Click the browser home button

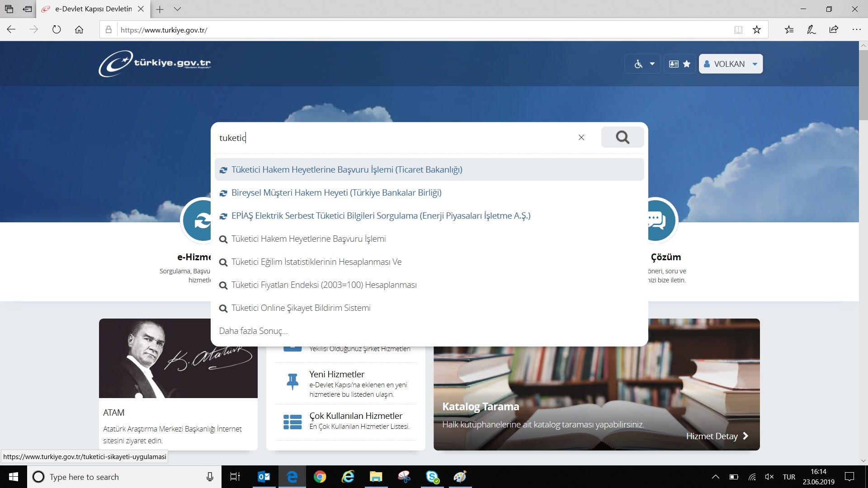tap(79, 30)
